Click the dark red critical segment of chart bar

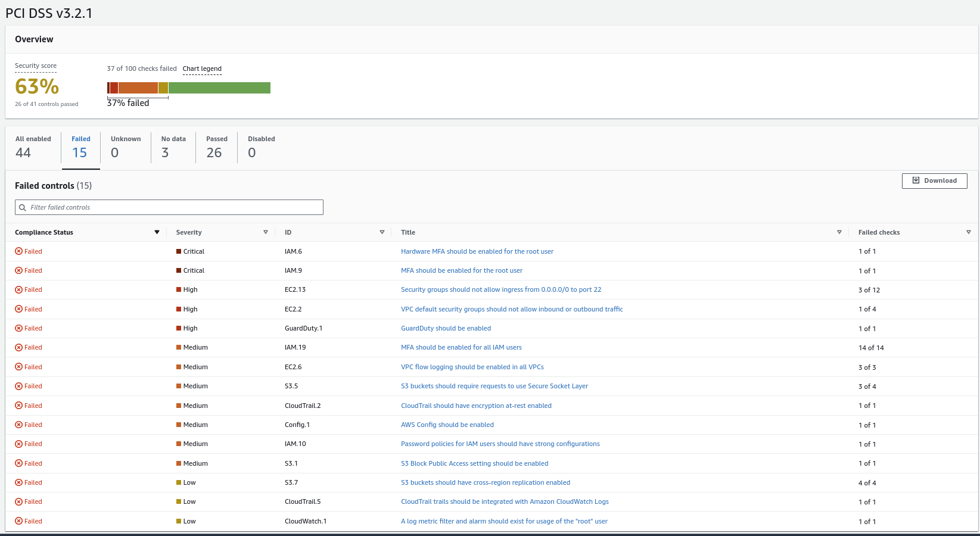pyautogui.click(x=108, y=88)
